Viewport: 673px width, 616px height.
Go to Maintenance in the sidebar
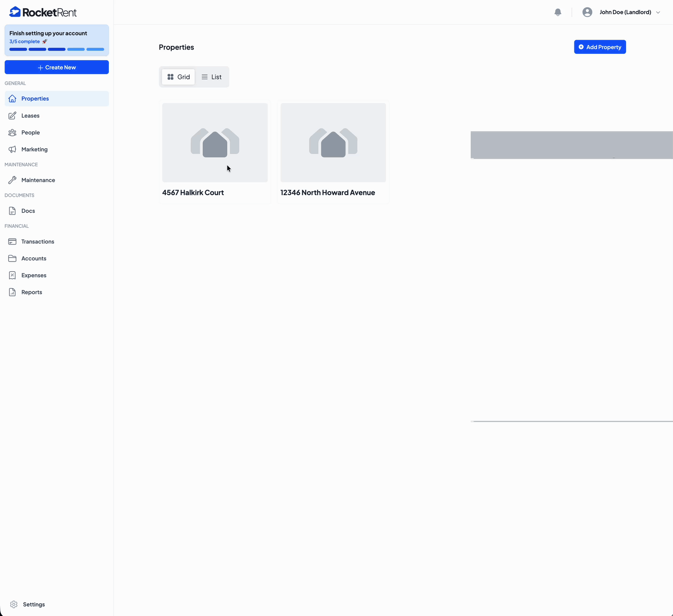click(x=57, y=180)
